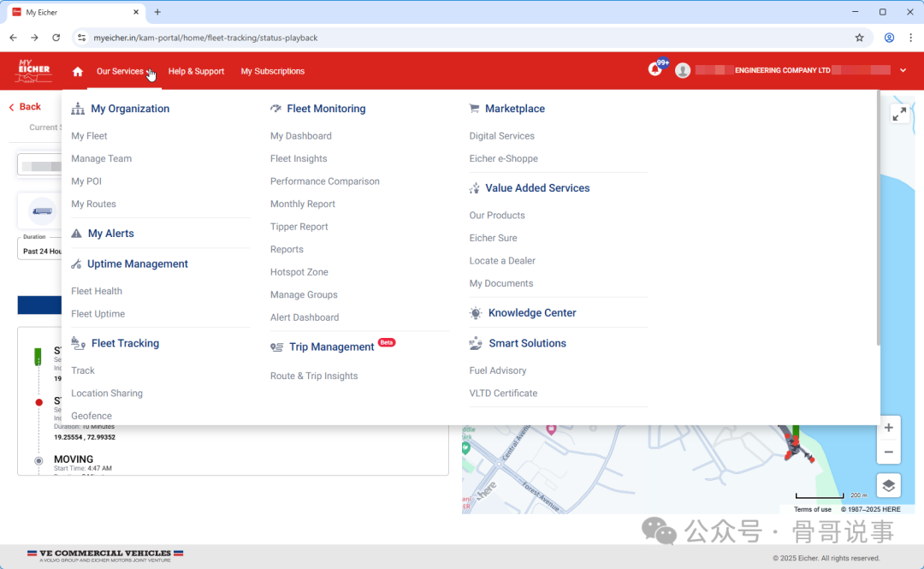This screenshot has height=569, width=924.
Task: Open Chrome three-dot menu
Action: click(x=911, y=38)
